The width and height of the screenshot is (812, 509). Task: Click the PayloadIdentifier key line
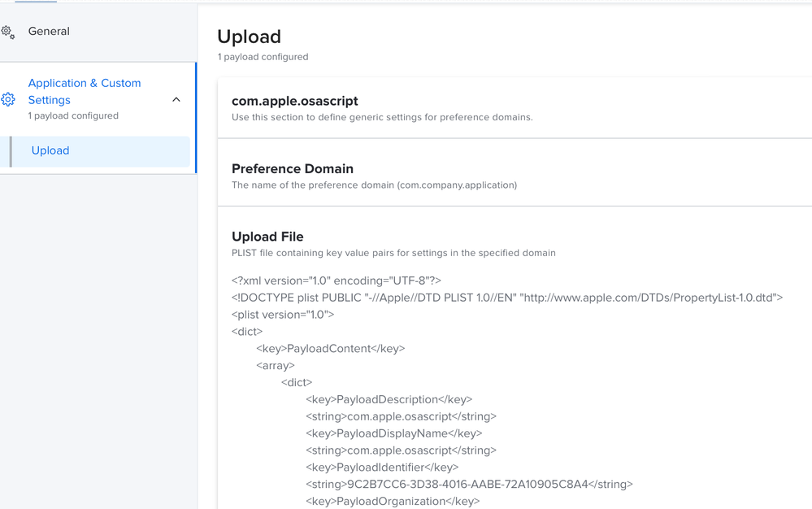click(x=382, y=467)
